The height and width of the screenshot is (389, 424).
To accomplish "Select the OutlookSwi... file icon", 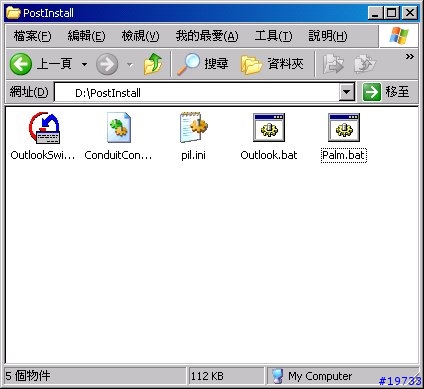I will point(44,128).
